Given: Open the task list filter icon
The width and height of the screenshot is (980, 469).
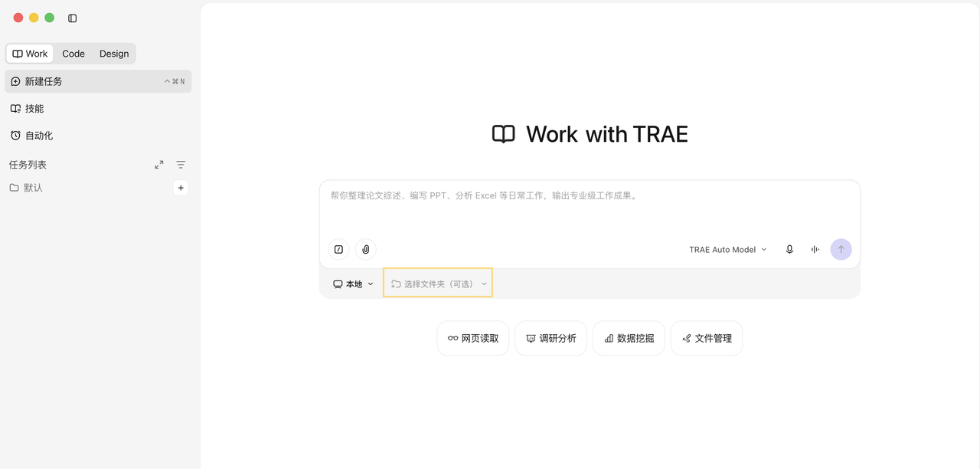Looking at the screenshot, I should click(x=181, y=165).
